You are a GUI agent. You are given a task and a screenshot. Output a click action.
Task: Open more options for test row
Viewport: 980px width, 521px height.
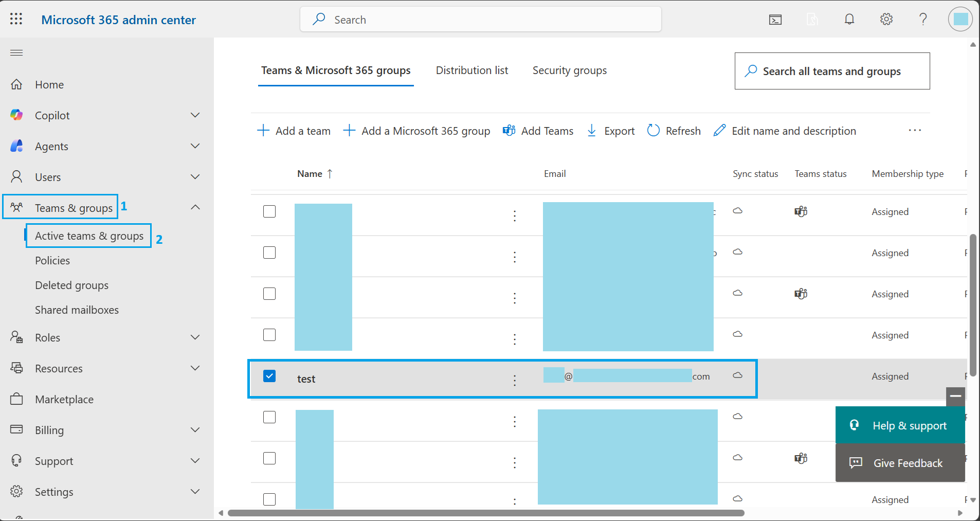(515, 380)
